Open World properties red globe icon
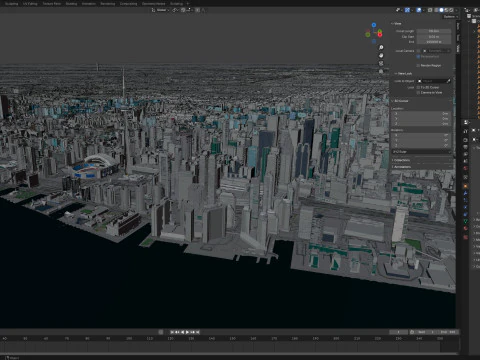480x360 pixels. point(465,168)
